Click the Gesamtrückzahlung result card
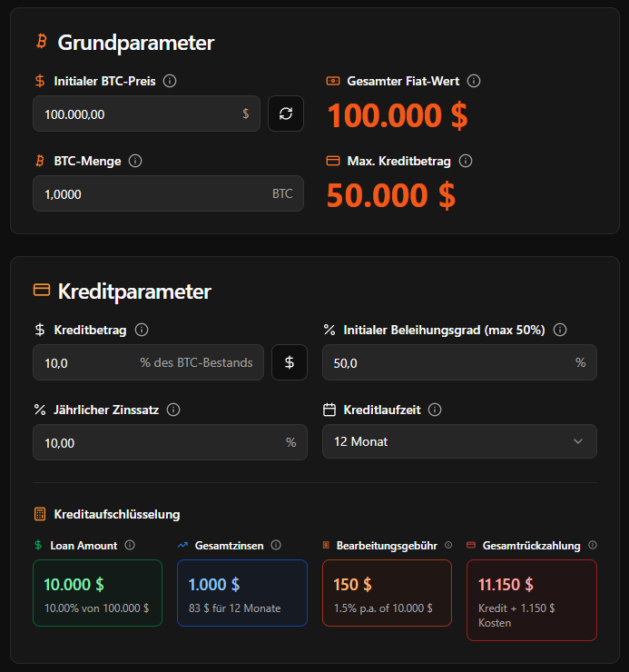629x672 pixels. tap(531, 599)
